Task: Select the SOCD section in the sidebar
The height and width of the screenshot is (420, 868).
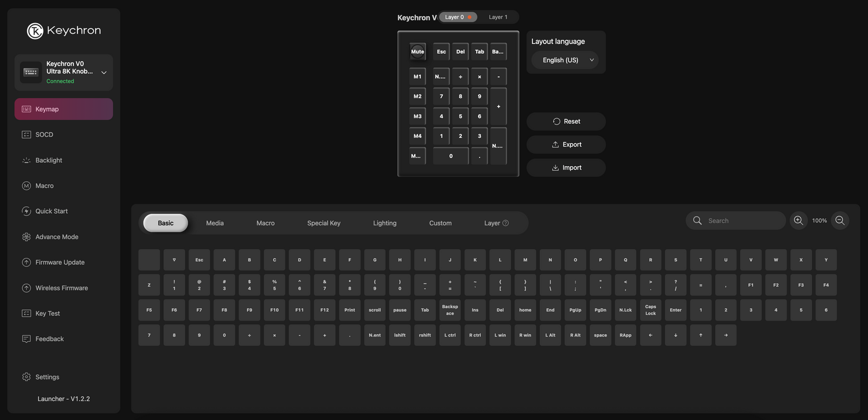Action: [44, 134]
